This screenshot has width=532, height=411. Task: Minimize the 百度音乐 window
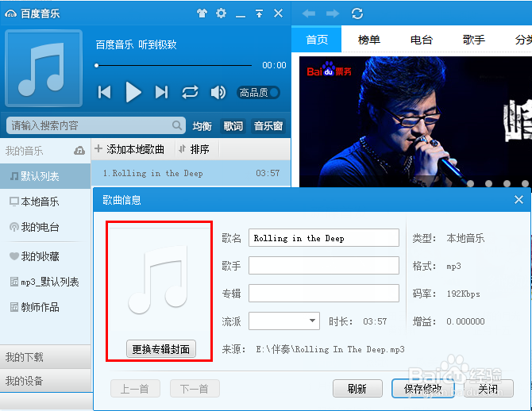pyautogui.click(x=241, y=16)
